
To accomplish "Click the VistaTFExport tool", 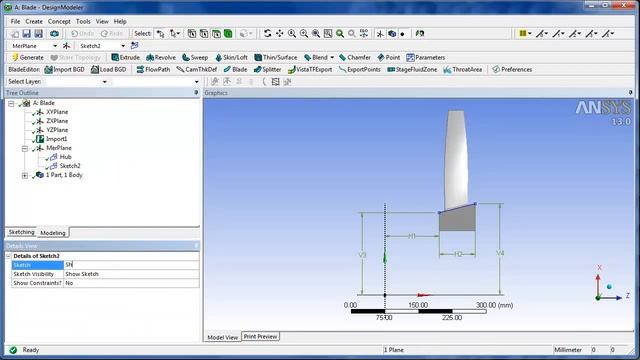I will (x=310, y=69).
